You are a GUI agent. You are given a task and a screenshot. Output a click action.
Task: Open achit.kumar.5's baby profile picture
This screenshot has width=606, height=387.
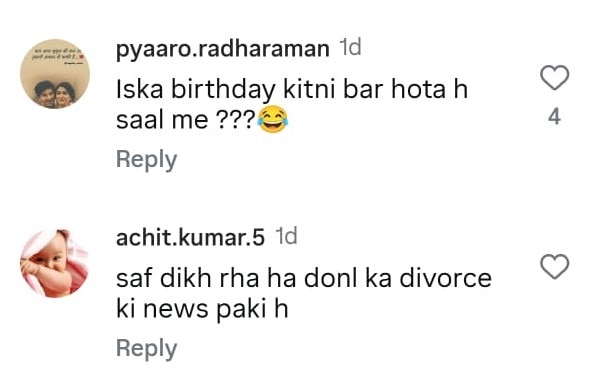click(x=55, y=263)
